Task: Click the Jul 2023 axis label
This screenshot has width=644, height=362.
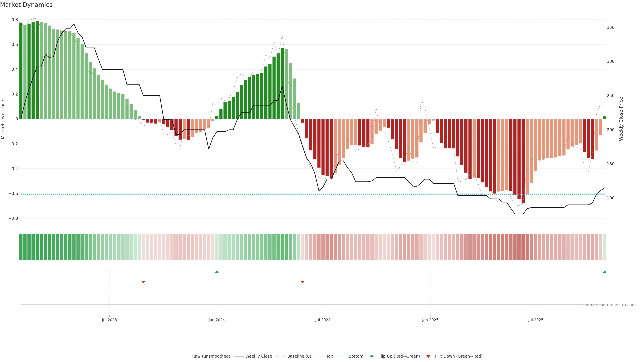Action: pyautogui.click(x=109, y=320)
